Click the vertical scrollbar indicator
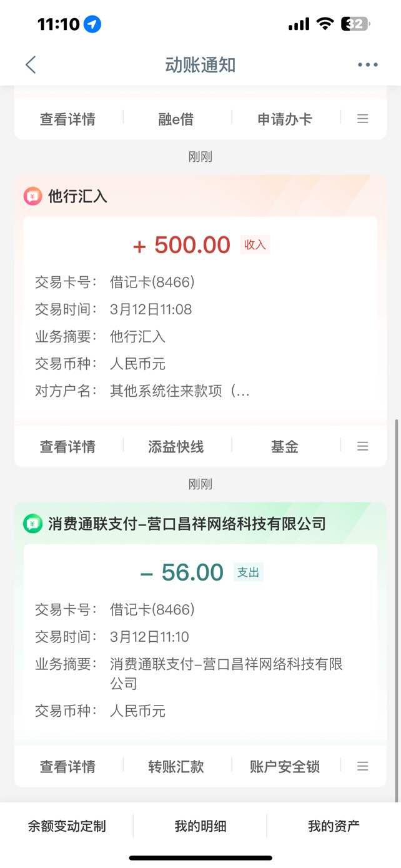The width and height of the screenshot is (401, 868). coord(397,609)
